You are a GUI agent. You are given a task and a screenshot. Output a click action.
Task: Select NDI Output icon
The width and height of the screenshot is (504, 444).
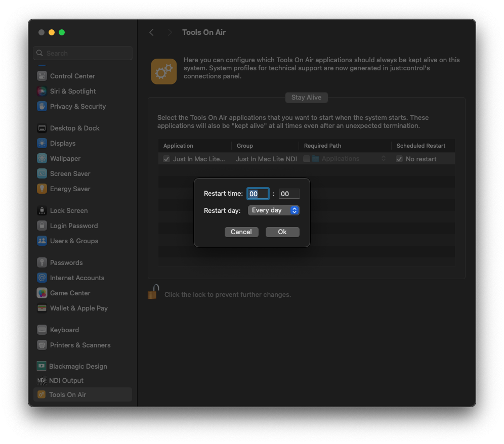click(x=41, y=380)
